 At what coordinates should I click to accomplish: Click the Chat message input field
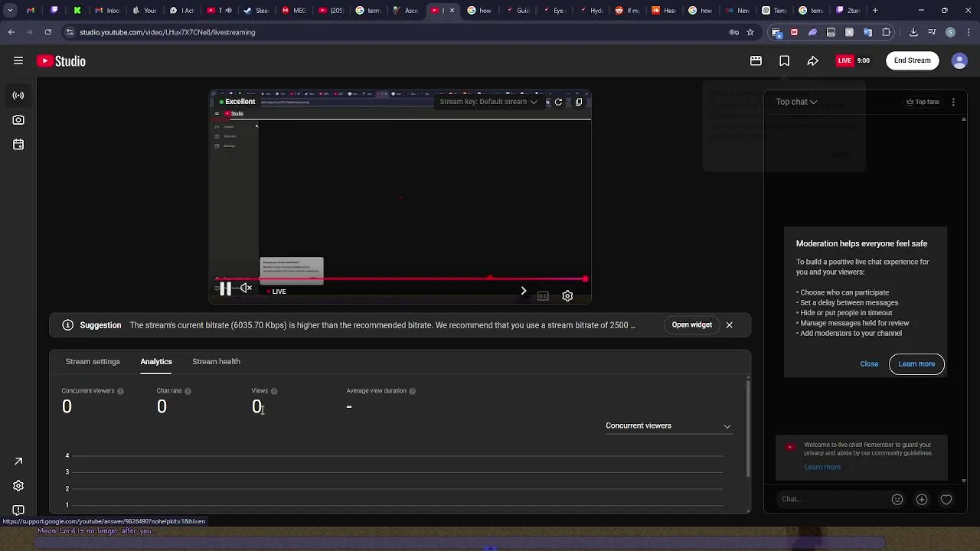click(x=831, y=499)
